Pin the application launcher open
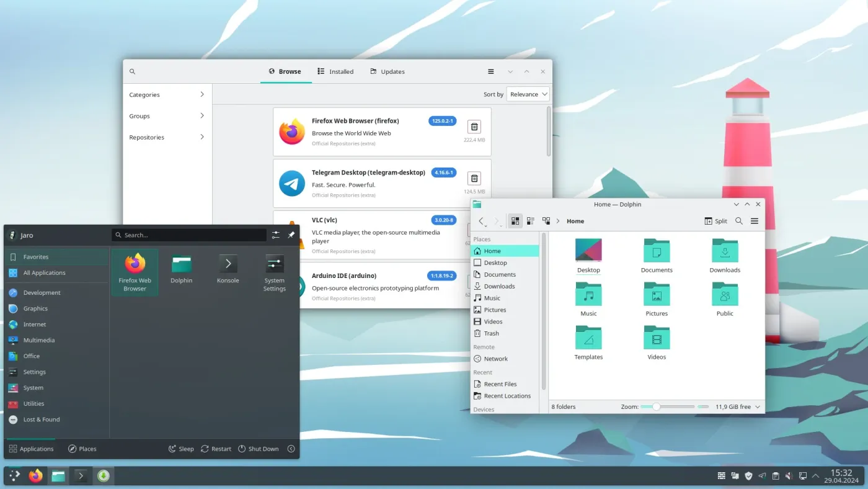This screenshot has height=489, width=868. 290,235
